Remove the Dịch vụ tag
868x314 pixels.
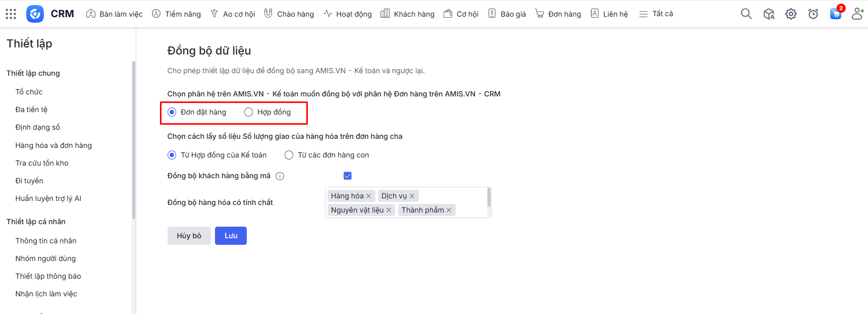click(412, 196)
